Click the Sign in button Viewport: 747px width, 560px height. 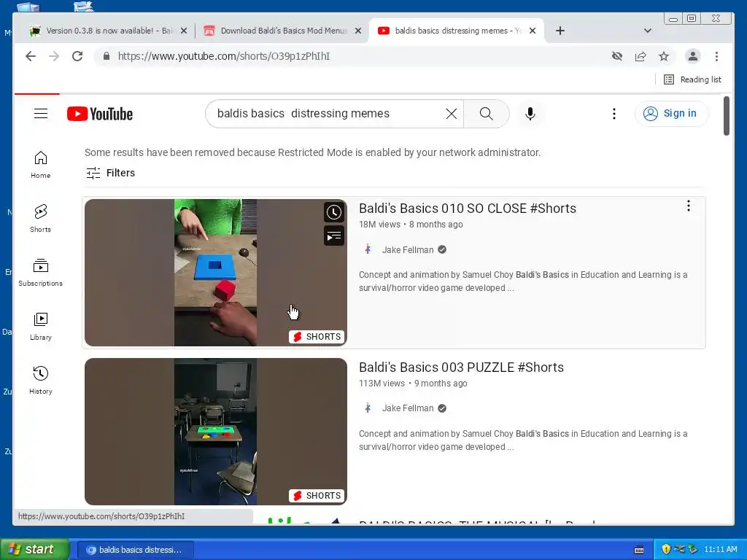tap(671, 113)
